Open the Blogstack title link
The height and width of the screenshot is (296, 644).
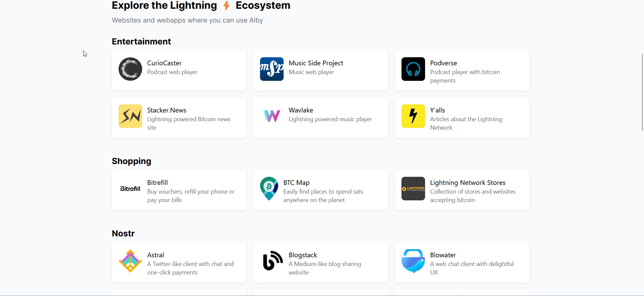[303, 255]
